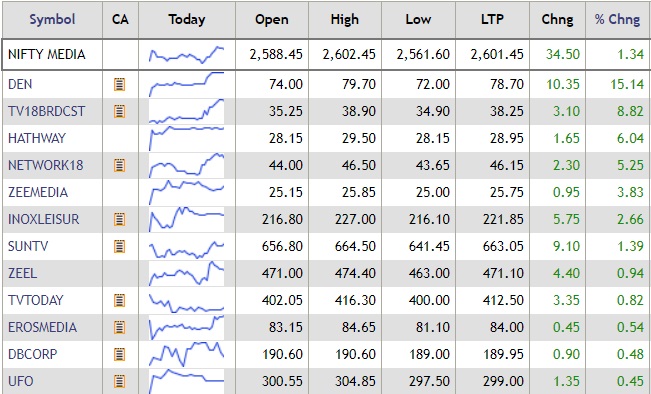View DBCORP intraday sparkline chart
This screenshot has height=394, width=651.
tap(186, 354)
